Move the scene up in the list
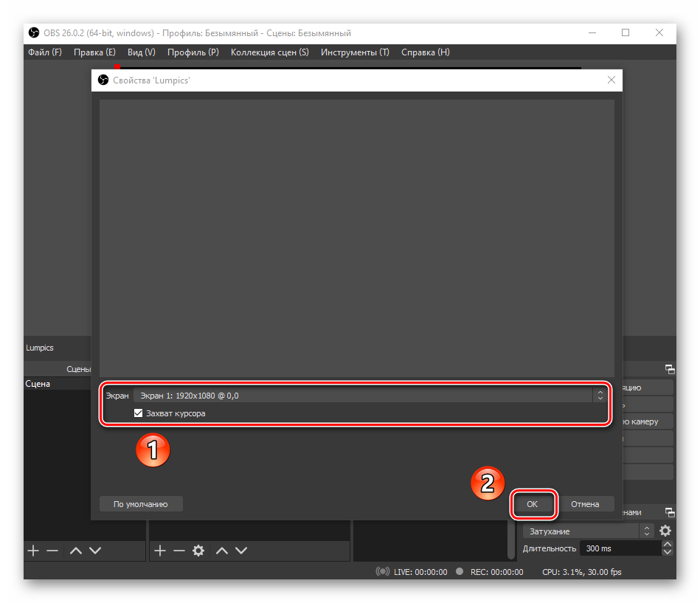700x603 pixels. coord(75,551)
